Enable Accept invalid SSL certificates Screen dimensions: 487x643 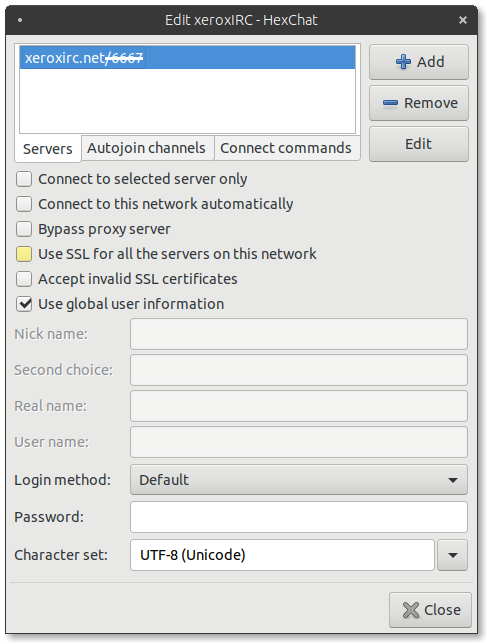[x=24, y=279]
